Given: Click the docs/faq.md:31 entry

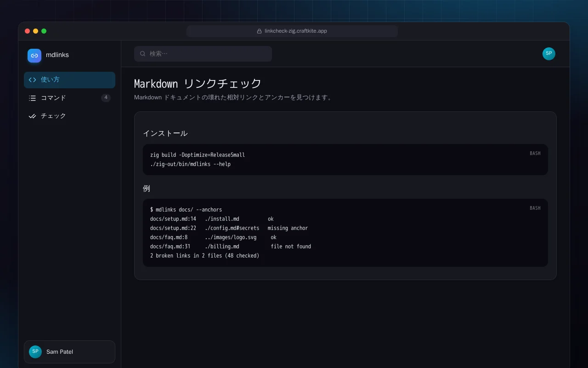Looking at the screenshot, I should click(x=170, y=247).
